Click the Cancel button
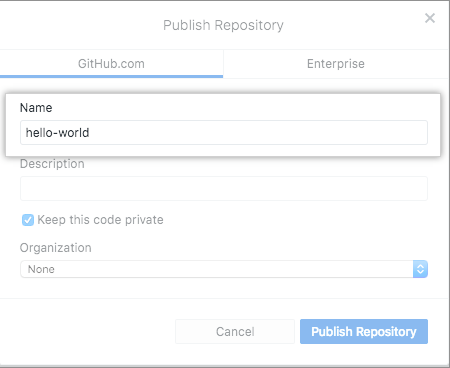The height and width of the screenshot is (368, 450). 235,332
